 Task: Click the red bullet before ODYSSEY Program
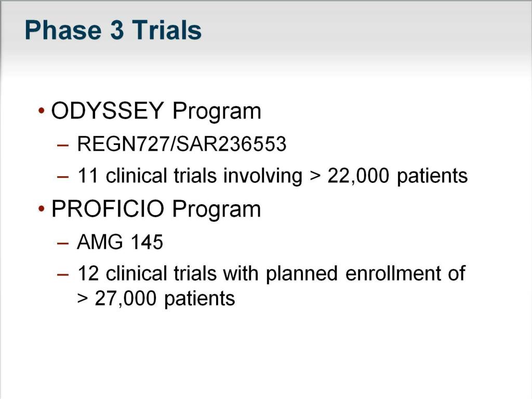[x=42, y=111]
